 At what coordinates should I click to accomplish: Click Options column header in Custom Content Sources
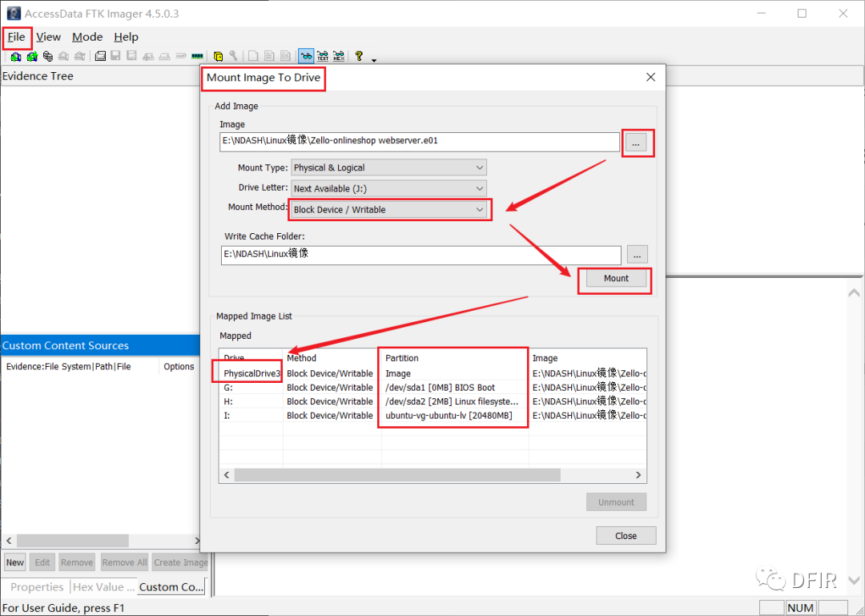[x=179, y=367]
